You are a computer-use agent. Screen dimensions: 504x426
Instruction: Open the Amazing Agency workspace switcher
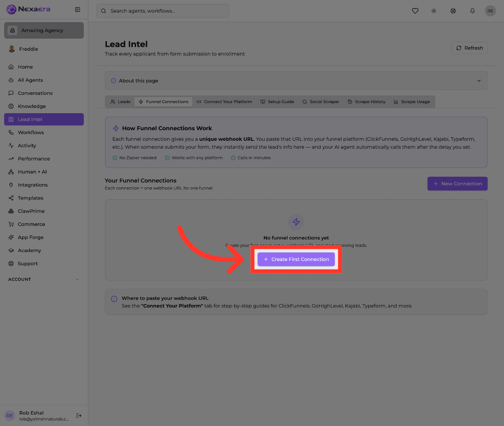tap(44, 30)
